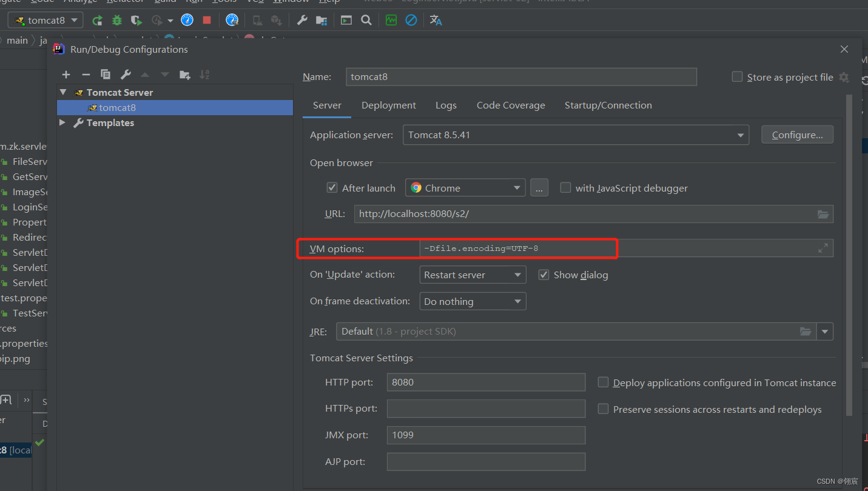
Task: Move configuration up arrow
Action: click(x=145, y=75)
